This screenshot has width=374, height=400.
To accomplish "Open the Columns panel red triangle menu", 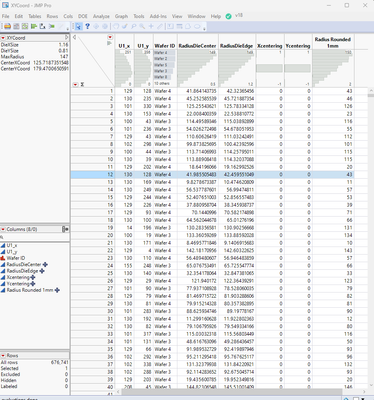I will coord(3,229).
